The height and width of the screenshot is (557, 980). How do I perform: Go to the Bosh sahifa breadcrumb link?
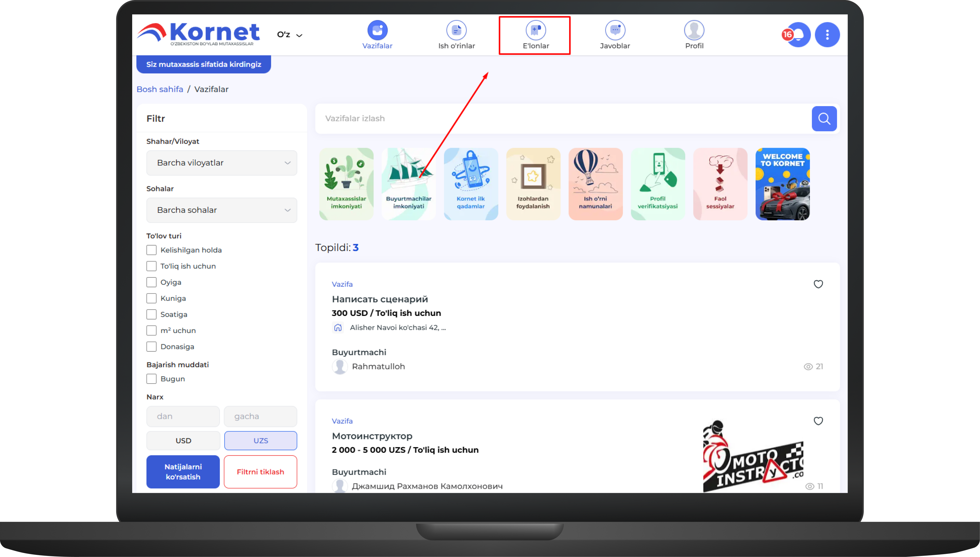tap(160, 89)
